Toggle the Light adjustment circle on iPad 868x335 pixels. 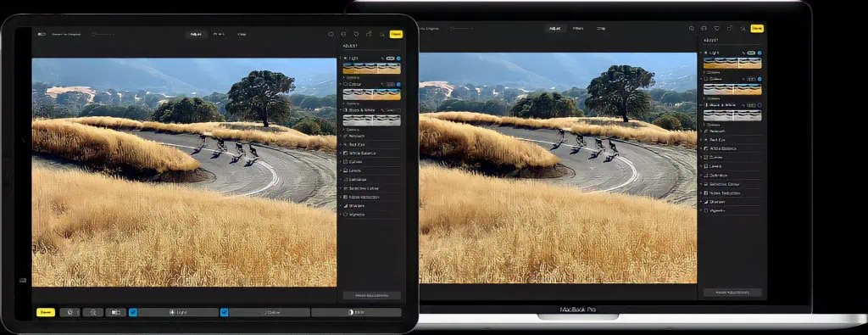(398, 59)
